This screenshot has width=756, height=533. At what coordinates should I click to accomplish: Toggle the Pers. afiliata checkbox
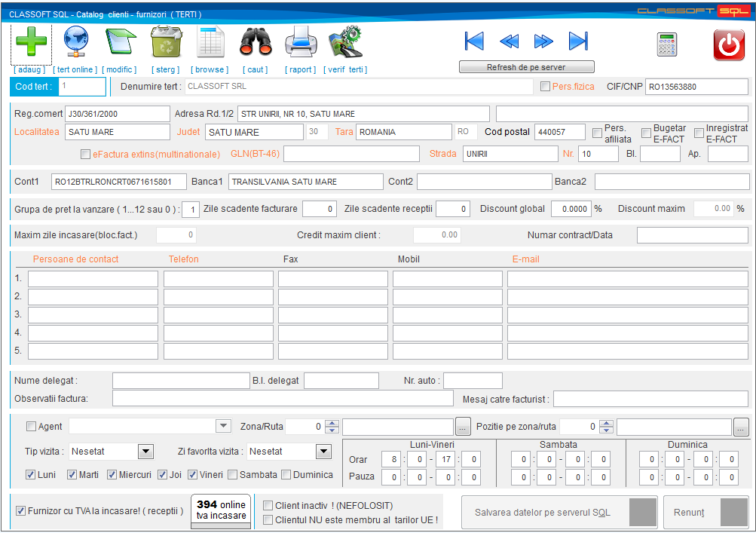click(598, 133)
